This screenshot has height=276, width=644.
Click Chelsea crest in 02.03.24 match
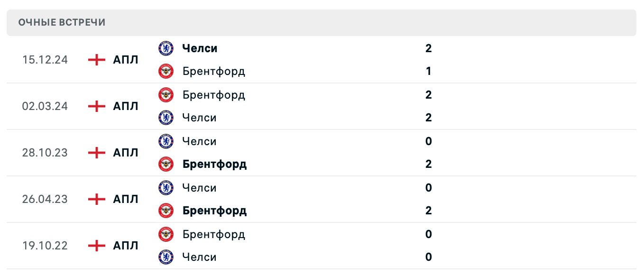166,118
